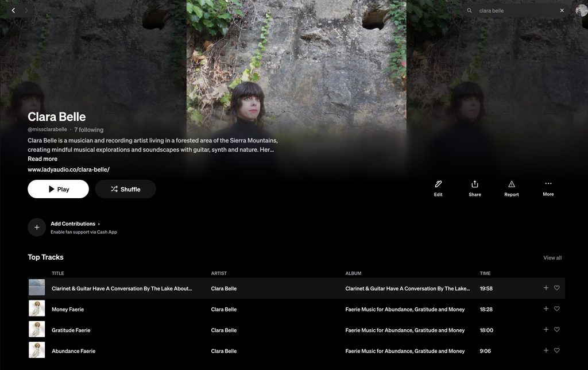Favorite the Gratitude Faerie track
Image resolution: width=588 pixels, height=370 pixels.
[x=557, y=329]
